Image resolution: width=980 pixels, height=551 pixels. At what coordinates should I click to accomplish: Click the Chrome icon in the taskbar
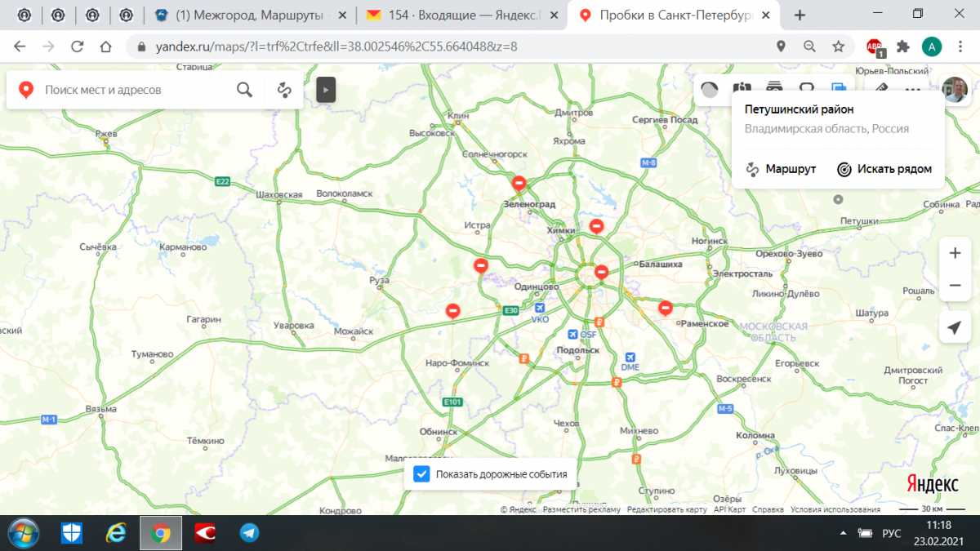click(161, 533)
